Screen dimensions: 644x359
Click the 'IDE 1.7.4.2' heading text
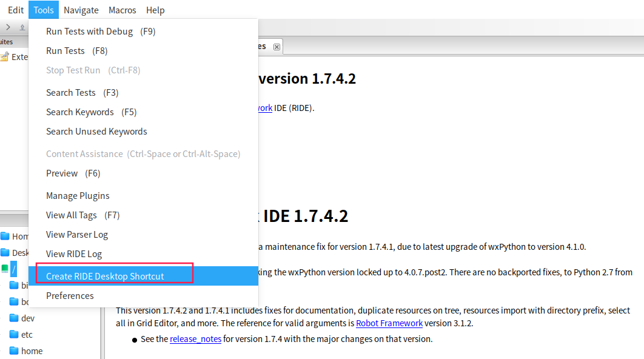306,216
